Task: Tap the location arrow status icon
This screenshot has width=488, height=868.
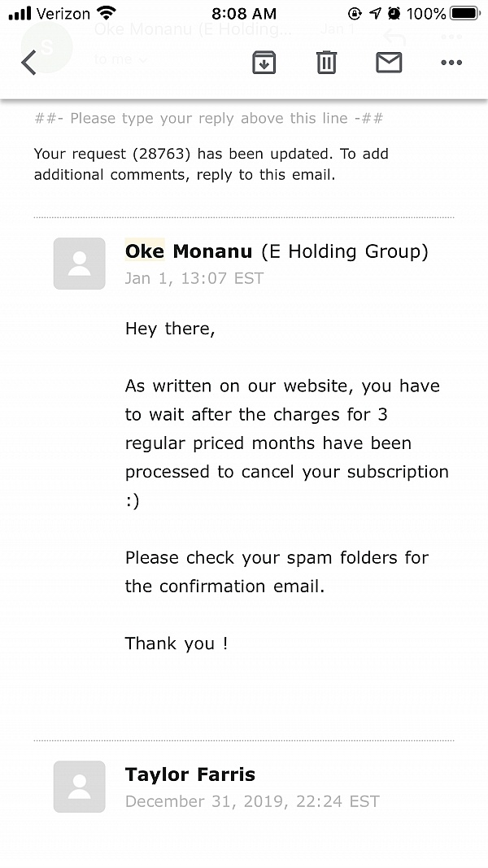Action: (376, 13)
